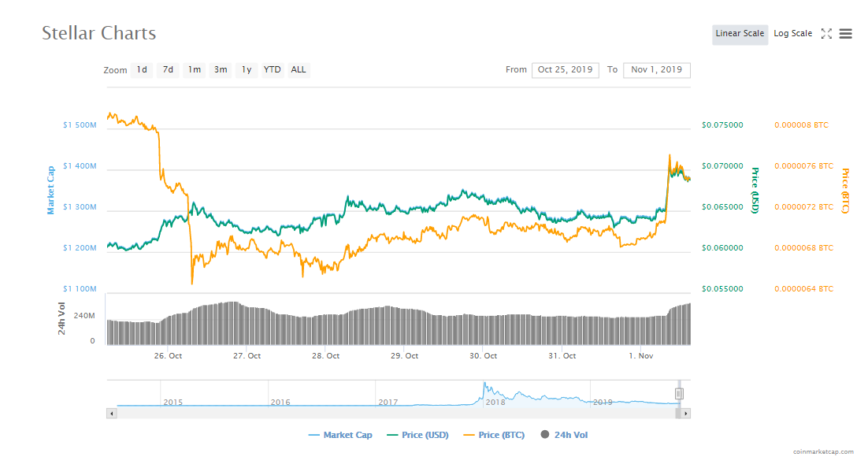The image size is (868, 464).
Task: Click the 28. Oct axis label
Action: tap(325, 356)
